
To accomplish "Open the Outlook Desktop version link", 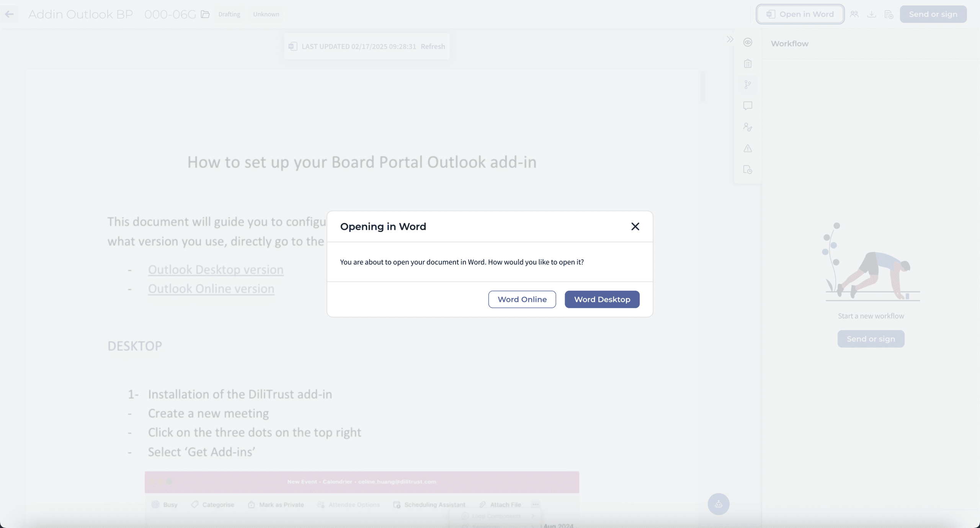I will click(x=216, y=270).
